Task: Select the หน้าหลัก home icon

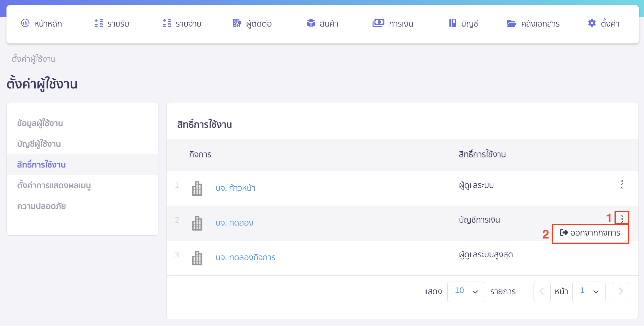Action: (25, 23)
